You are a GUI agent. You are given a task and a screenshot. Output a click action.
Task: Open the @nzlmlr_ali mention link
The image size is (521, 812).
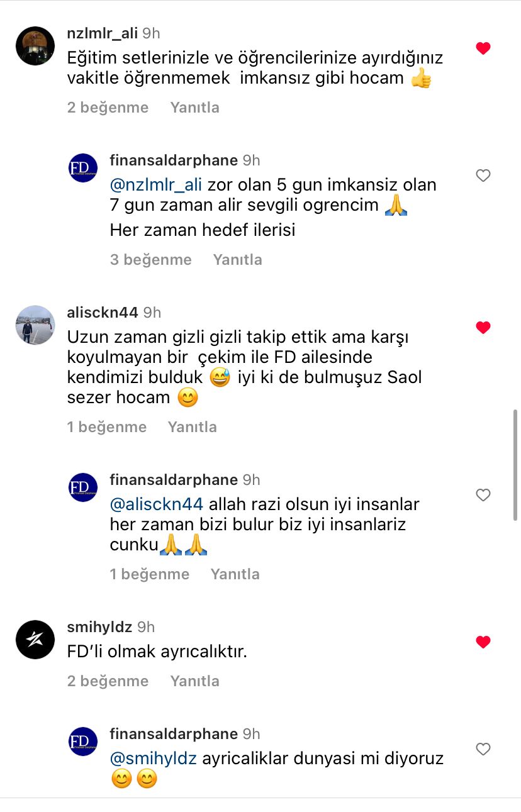coord(157,186)
